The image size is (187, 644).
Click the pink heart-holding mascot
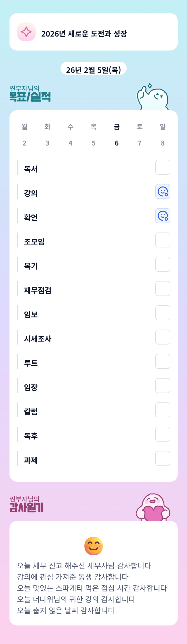pos(153,507)
